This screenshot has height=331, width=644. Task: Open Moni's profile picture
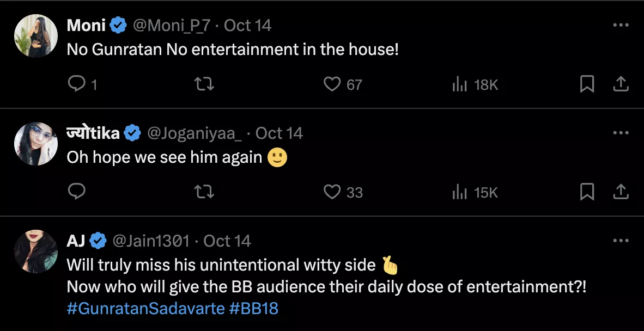click(36, 36)
